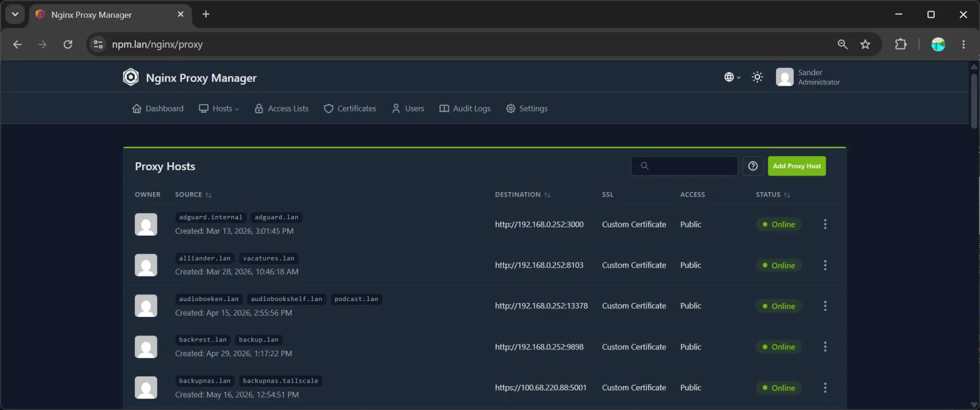
Task: Open Audit Logs page
Action: pos(465,108)
